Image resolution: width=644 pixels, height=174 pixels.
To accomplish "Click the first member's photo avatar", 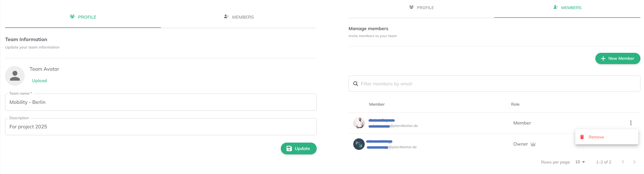I will 359,123.
